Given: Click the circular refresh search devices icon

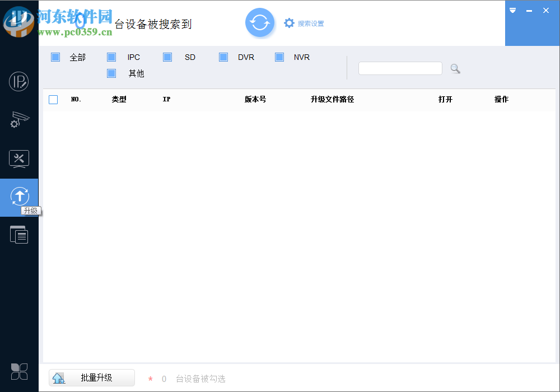Looking at the screenshot, I should pyautogui.click(x=260, y=22).
